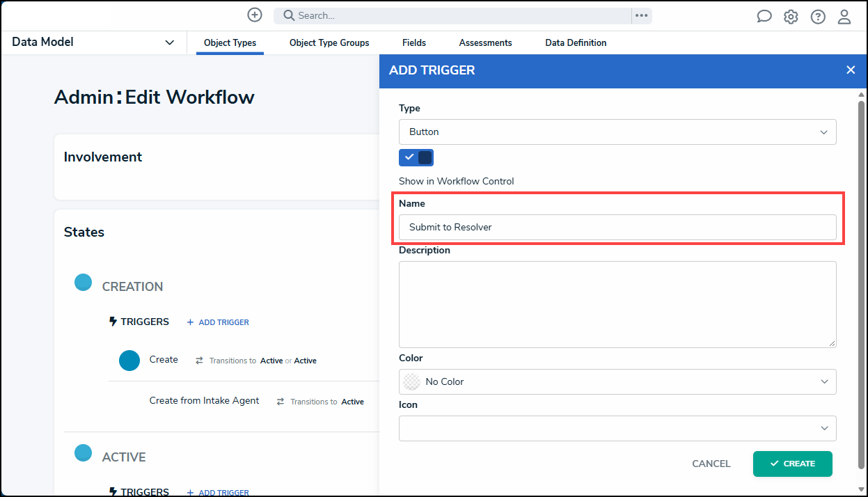Select the Create from Intake Agent trigger

(204, 401)
